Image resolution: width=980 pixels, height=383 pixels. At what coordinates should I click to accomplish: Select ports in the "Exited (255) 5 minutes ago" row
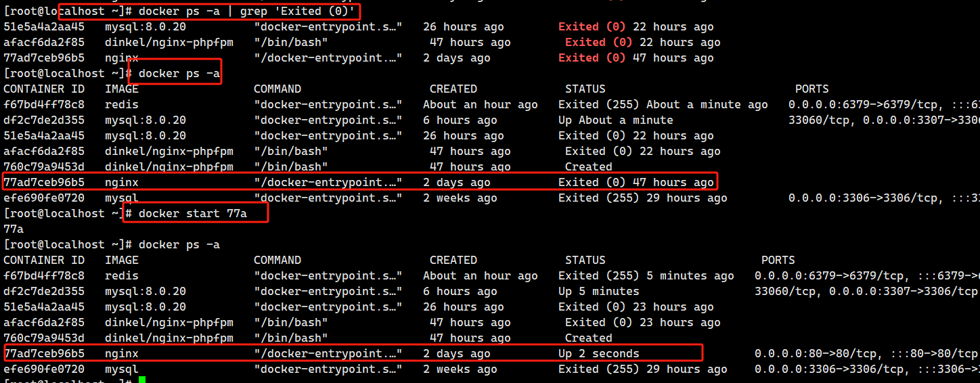(x=867, y=276)
